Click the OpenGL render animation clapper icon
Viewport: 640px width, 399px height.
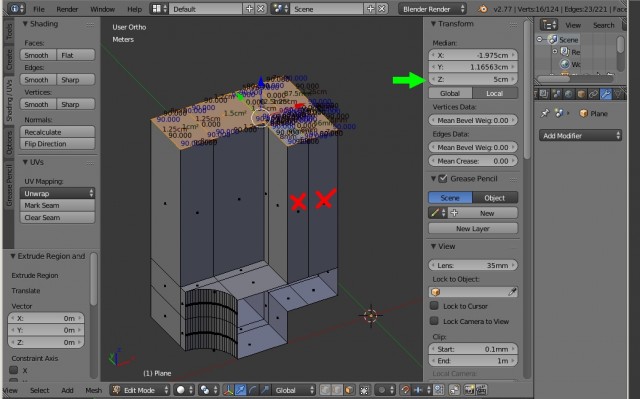click(481, 390)
